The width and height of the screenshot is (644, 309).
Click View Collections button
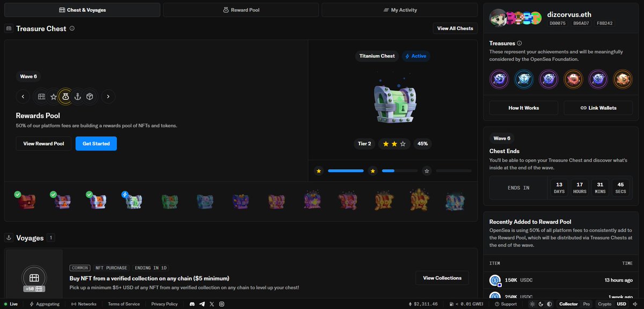442,278
